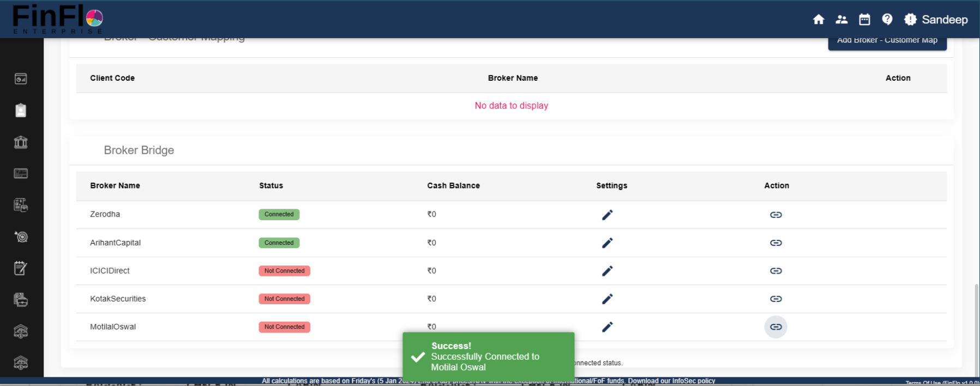Edit ICICIDirect settings pencil

point(608,271)
